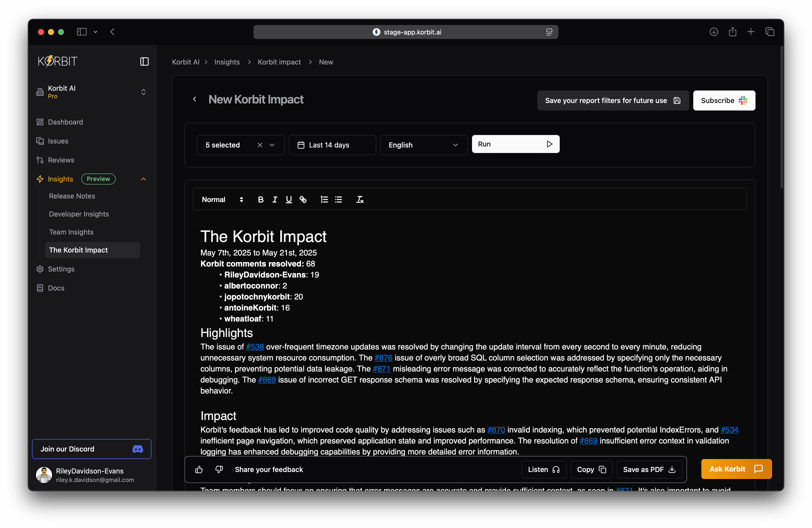This screenshot has width=812, height=528.
Task: Open a new Safari tab
Action: click(751, 32)
